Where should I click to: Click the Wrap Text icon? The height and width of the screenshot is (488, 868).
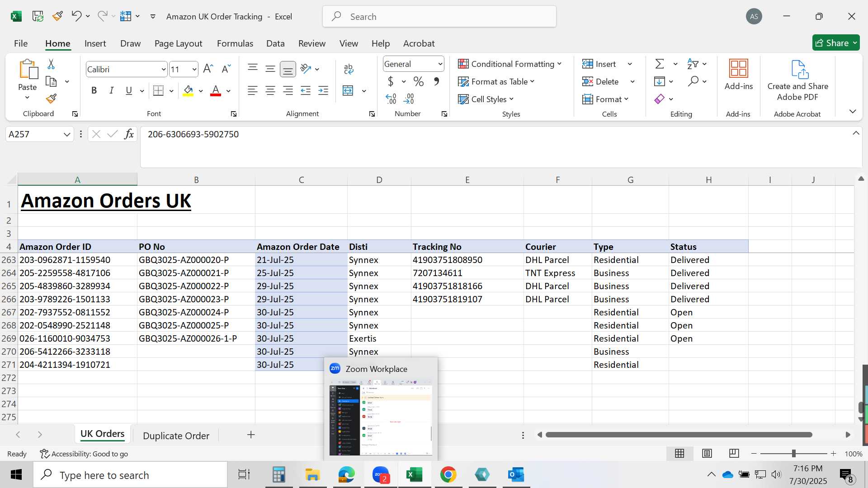click(x=348, y=69)
